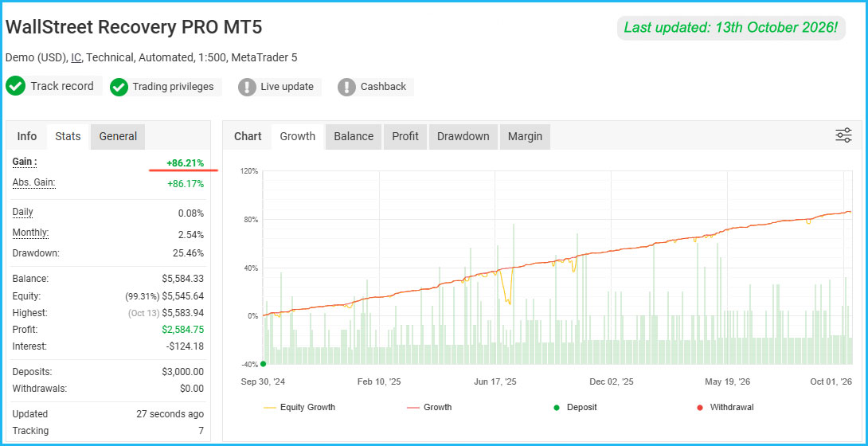Click the Drawdown label in stats

click(35, 253)
